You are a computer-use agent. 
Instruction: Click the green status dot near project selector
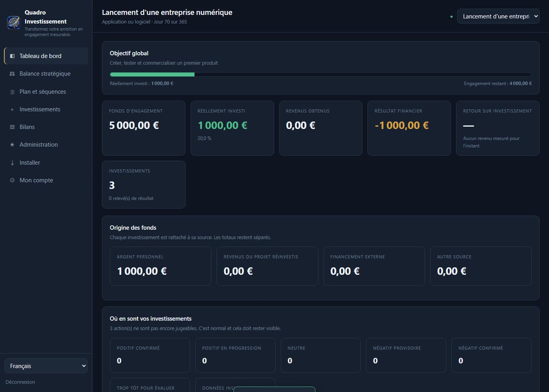(451, 16)
